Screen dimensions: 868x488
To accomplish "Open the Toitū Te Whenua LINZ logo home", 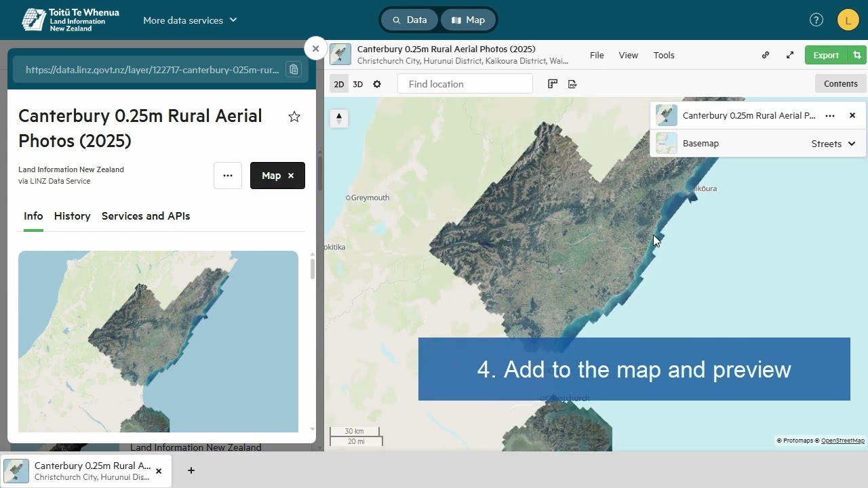I will 71,20.
